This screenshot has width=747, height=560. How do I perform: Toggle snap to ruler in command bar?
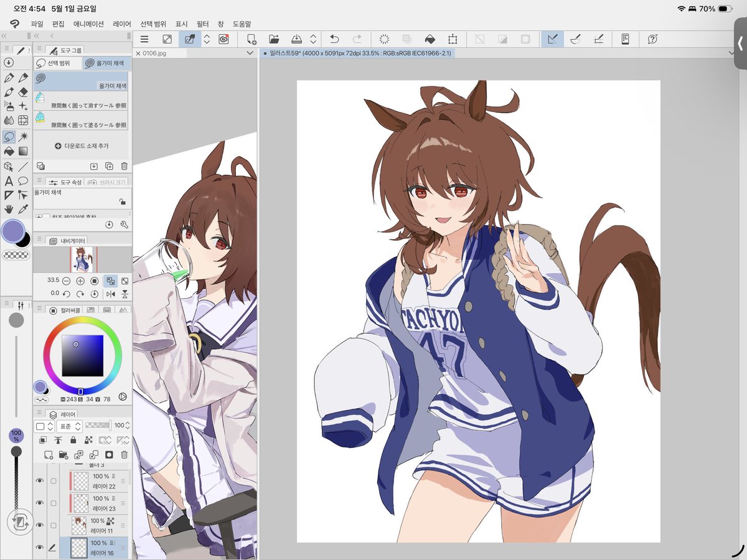pyautogui.click(x=552, y=39)
